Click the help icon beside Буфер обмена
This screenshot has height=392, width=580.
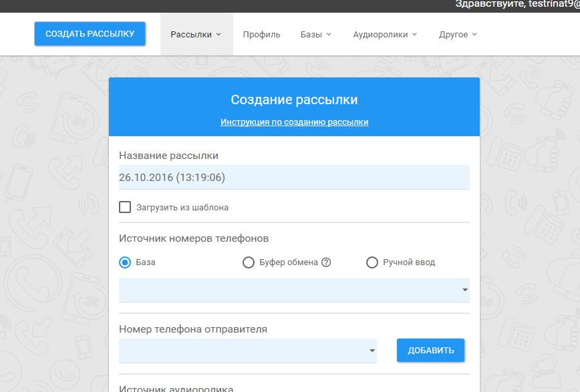pyautogui.click(x=326, y=262)
